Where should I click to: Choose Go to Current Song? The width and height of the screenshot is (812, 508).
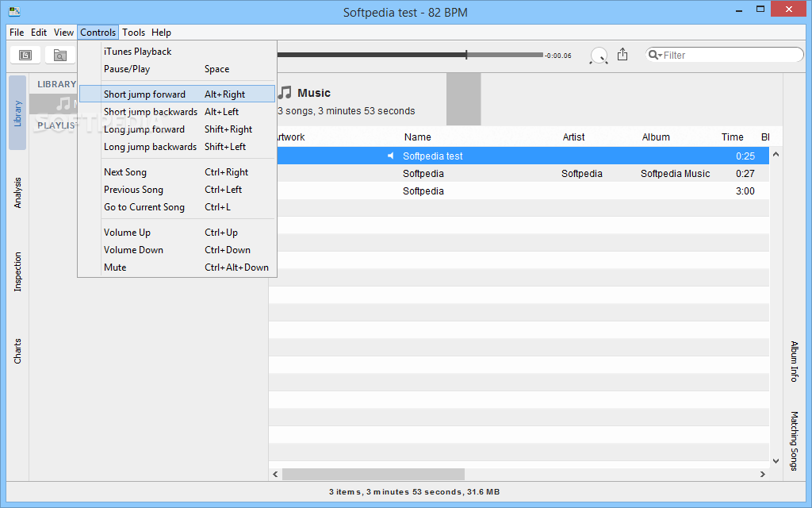pyautogui.click(x=177, y=207)
